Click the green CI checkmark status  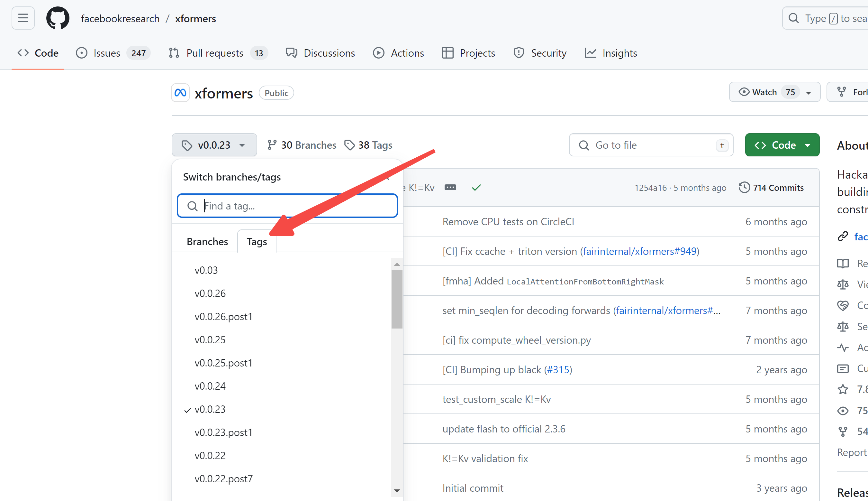(476, 188)
